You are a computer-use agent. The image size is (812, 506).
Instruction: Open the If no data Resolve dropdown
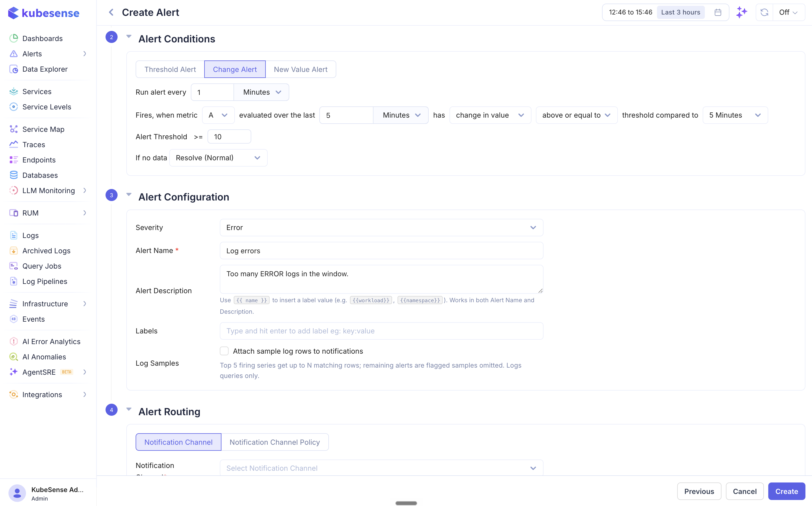218,158
